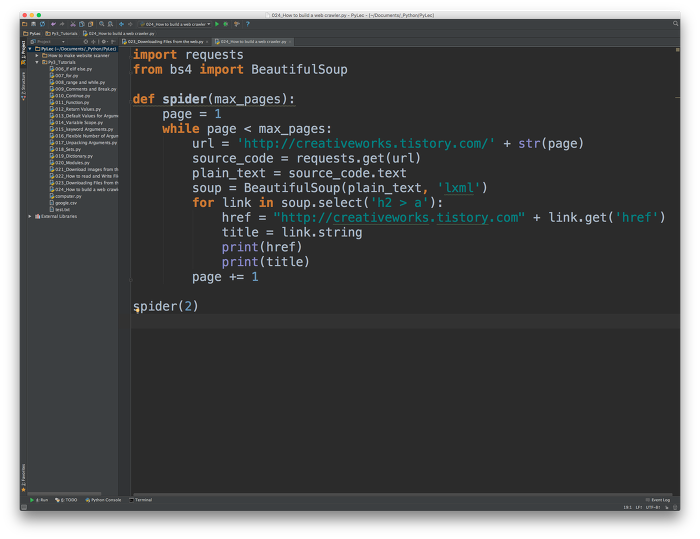
Task: Click the Undo toolbar icon
Action: tap(53, 24)
